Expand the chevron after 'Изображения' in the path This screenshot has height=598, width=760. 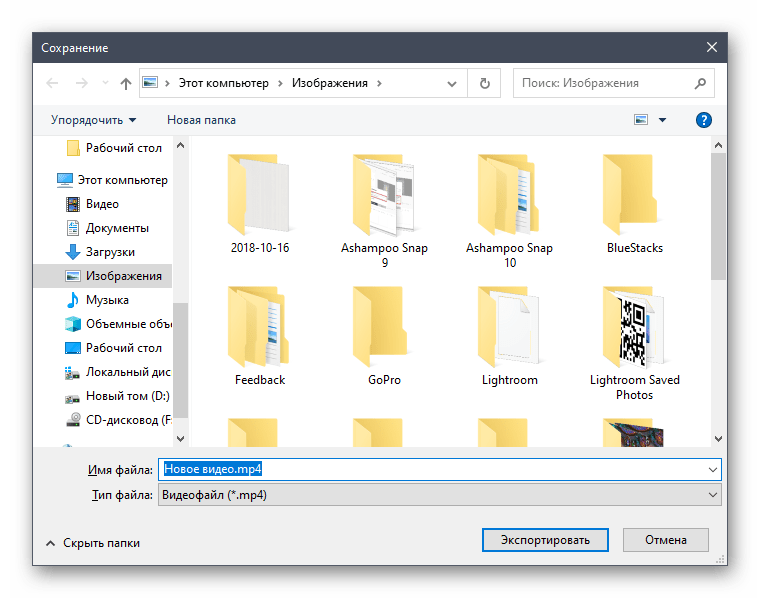pyautogui.click(x=379, y=83)
